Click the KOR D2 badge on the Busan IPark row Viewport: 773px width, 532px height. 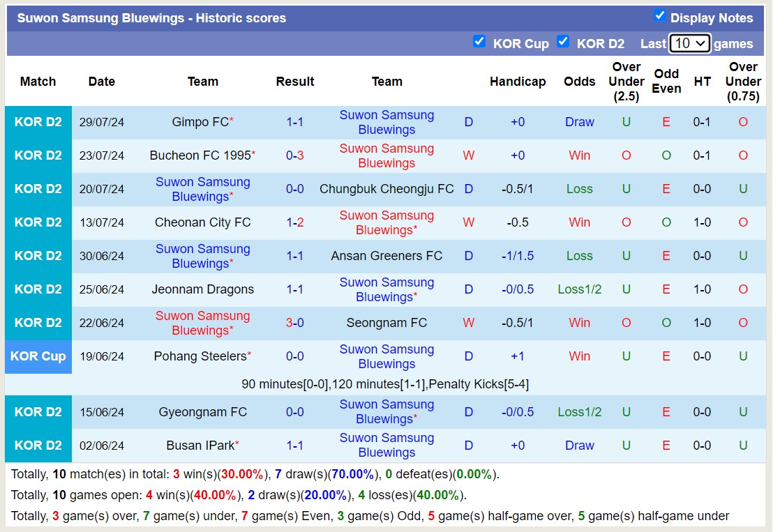(38, 445)
